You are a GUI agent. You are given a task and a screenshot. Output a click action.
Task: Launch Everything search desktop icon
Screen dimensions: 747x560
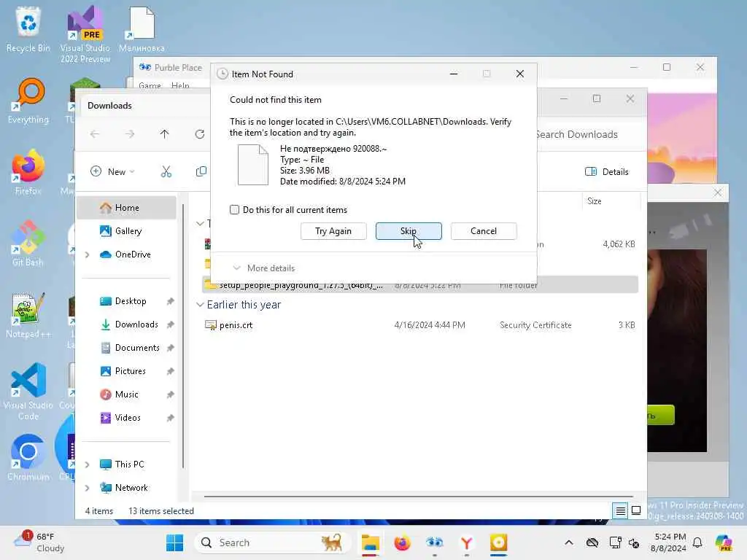[x=28, y=101]
